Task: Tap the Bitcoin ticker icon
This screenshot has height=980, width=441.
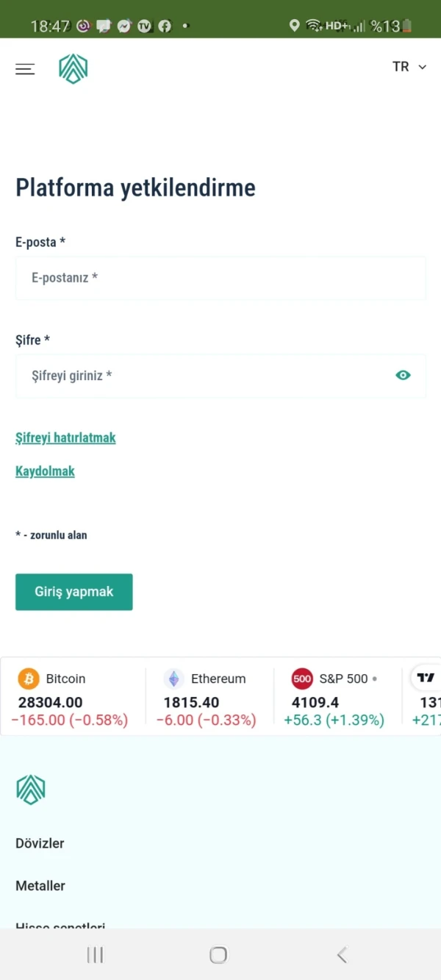Action: [29, 678]
